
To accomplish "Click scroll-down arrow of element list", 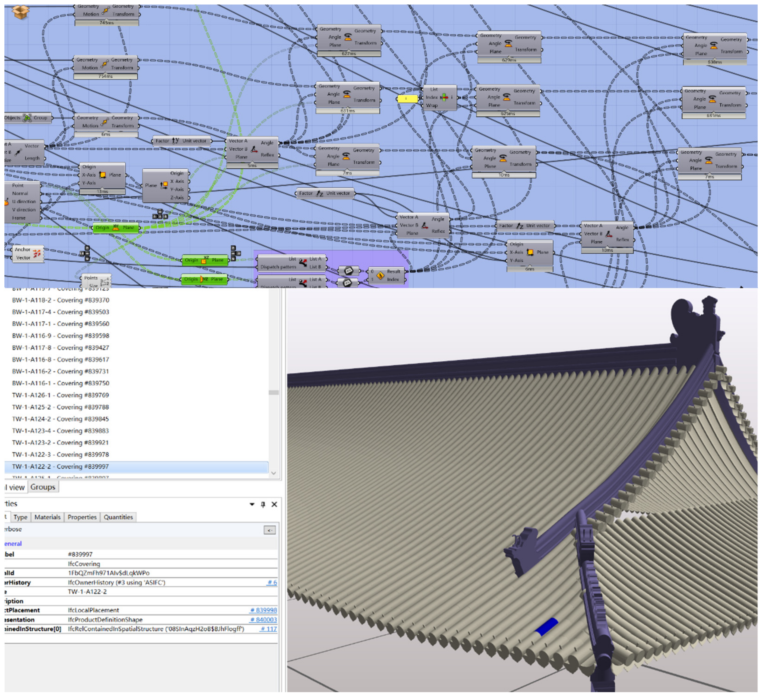I will (x=273, y=474).
